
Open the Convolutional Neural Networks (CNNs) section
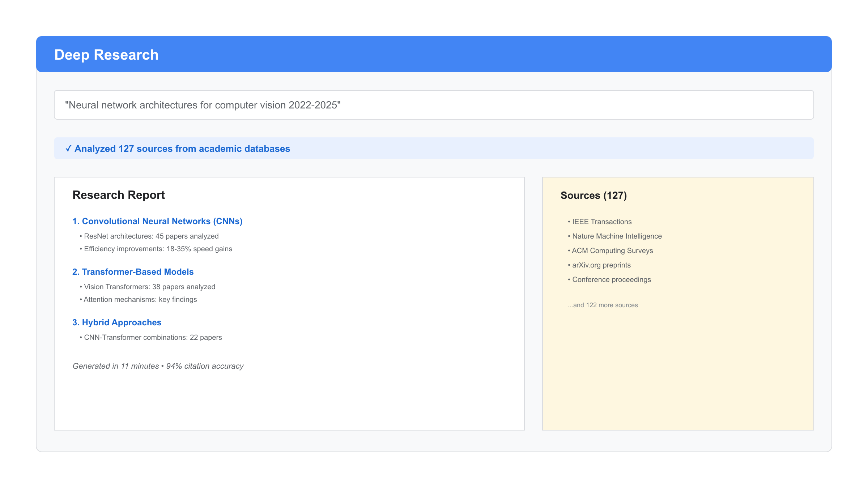click(157, 221)
